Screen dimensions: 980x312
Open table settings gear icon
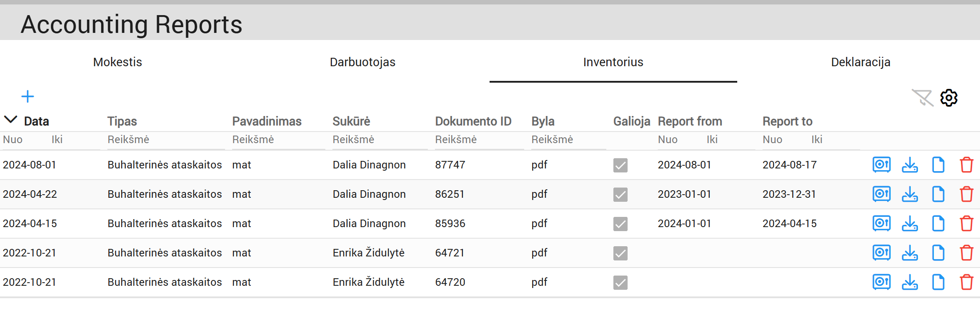point(949,97)
